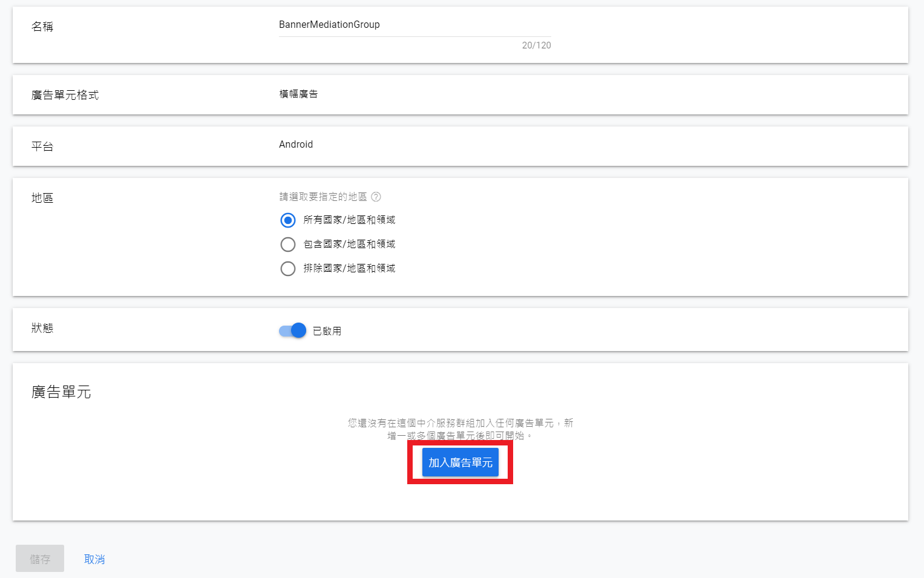Screen dimensions: 924x578
Task: Click the 廣告單元 section heading
Action: (61, 392)
